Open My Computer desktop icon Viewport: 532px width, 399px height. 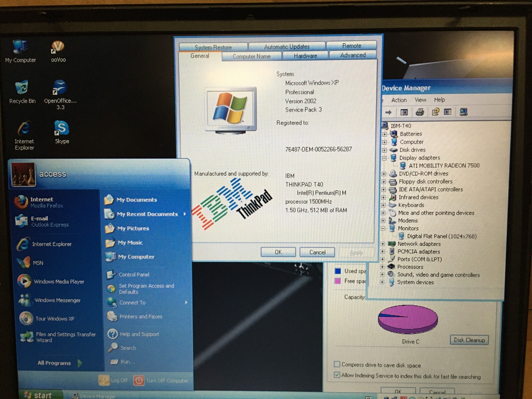(20, 51)
